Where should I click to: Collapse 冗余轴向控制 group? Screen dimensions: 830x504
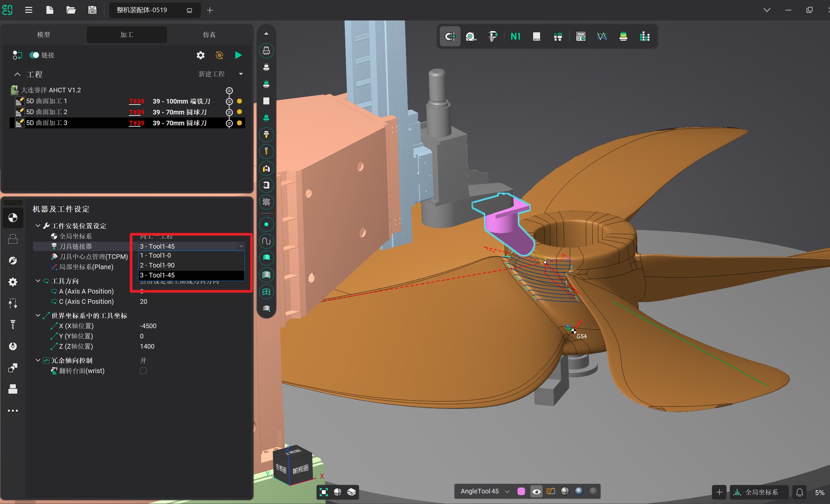[38, 360]
